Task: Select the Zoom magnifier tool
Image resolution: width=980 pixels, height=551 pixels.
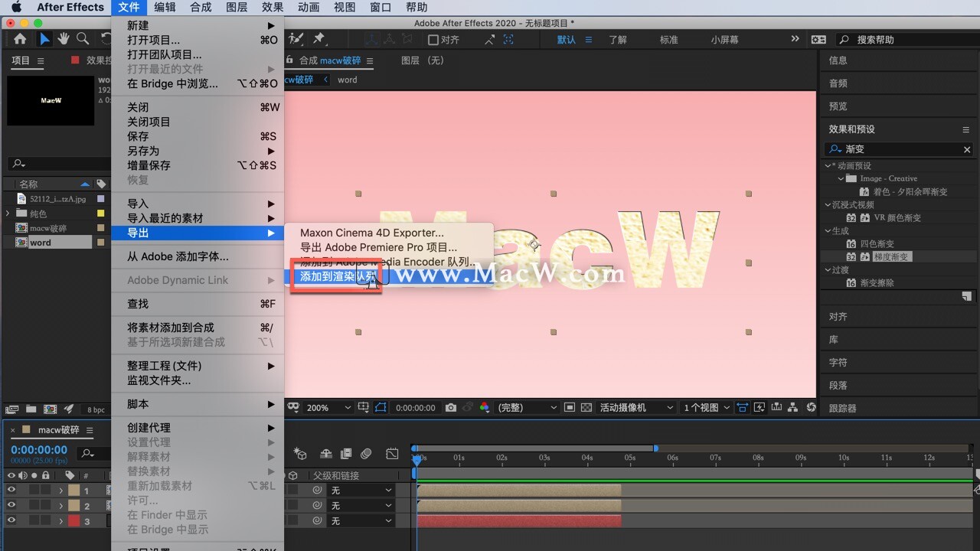Action: (x=83, y=39)
